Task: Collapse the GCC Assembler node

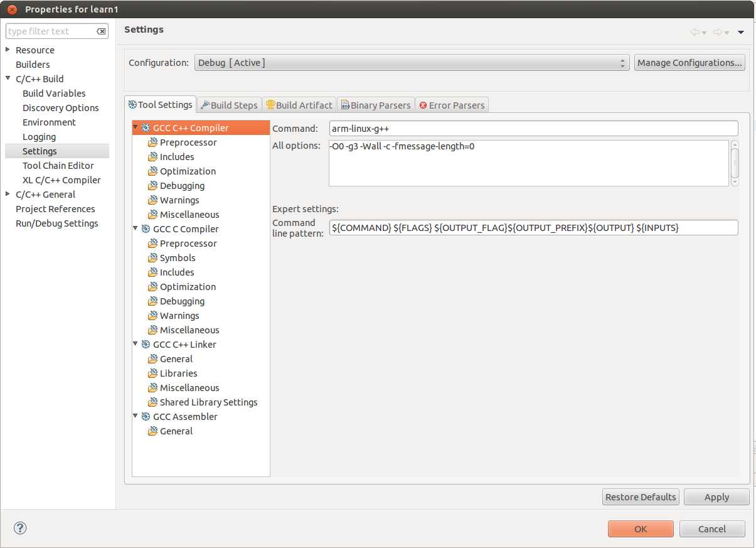Action: tap(136, 416)
